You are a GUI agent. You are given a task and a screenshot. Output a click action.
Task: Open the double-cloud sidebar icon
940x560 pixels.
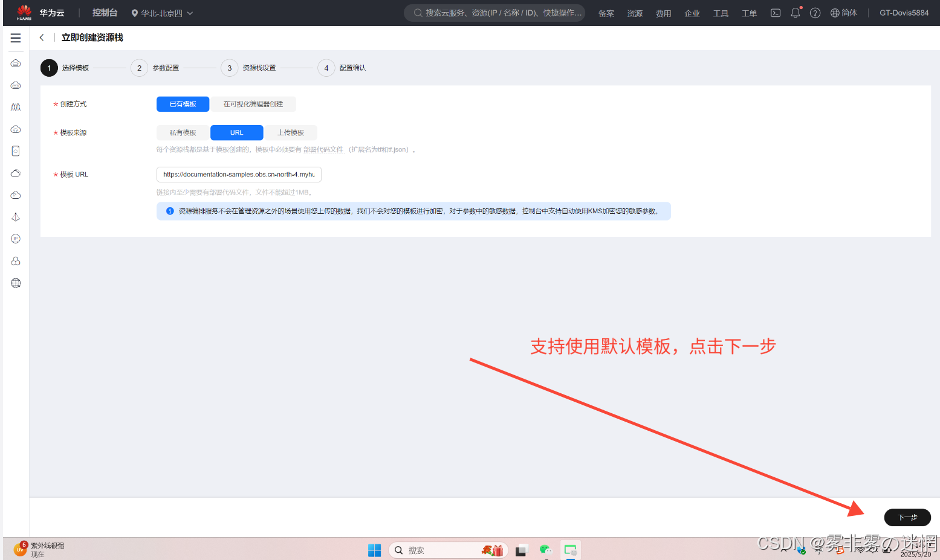pos(16,173)
